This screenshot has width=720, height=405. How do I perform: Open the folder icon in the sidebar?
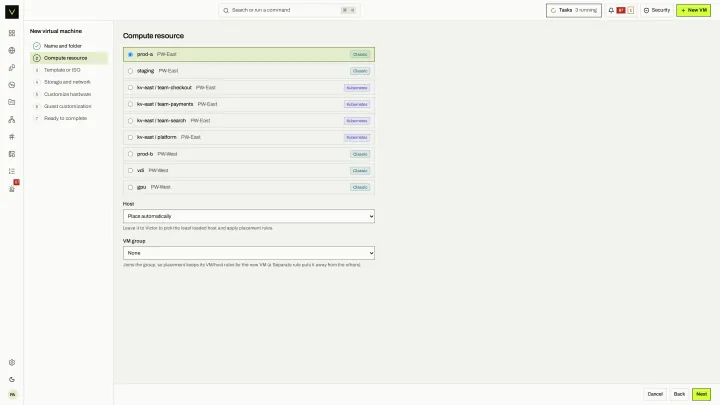coord(12,102)
